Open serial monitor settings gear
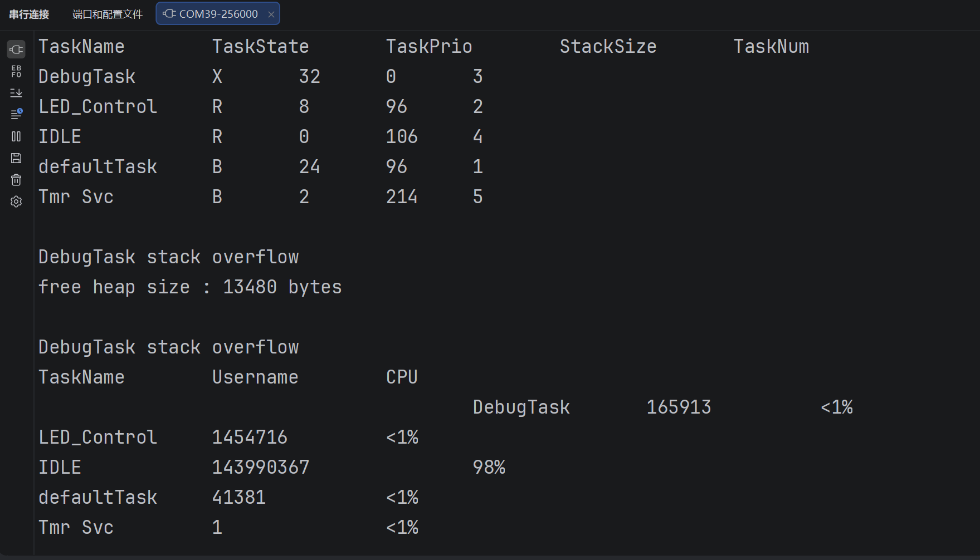 16,202
